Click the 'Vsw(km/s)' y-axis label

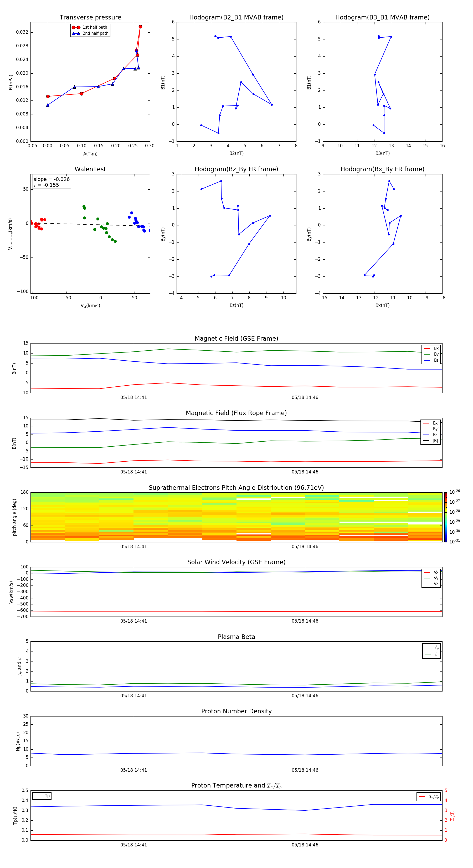click(x=11, y=592)
